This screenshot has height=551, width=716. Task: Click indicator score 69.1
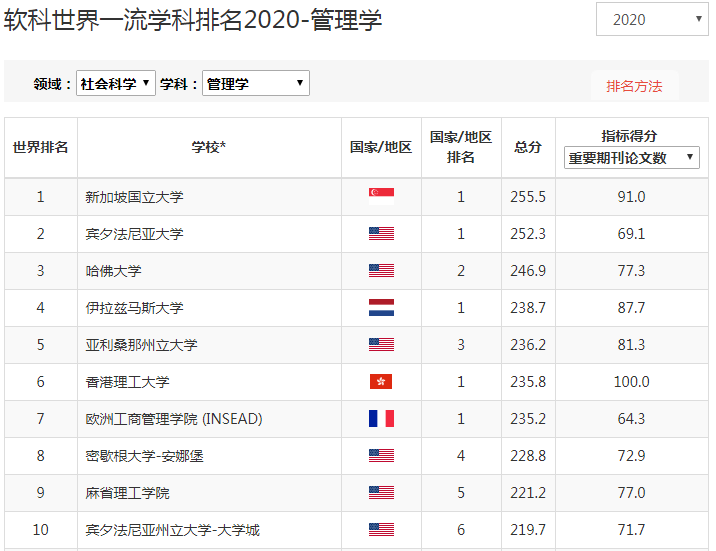point(632,234)
